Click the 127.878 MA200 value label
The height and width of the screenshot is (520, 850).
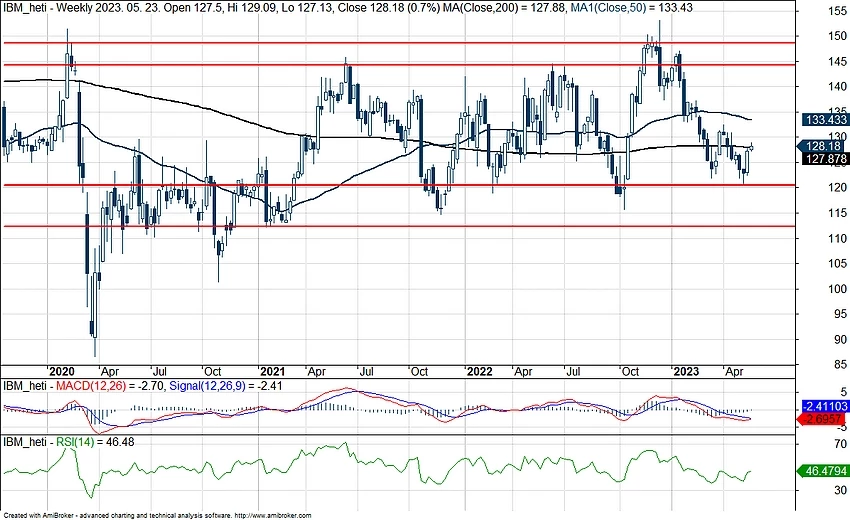coord(825,159)
